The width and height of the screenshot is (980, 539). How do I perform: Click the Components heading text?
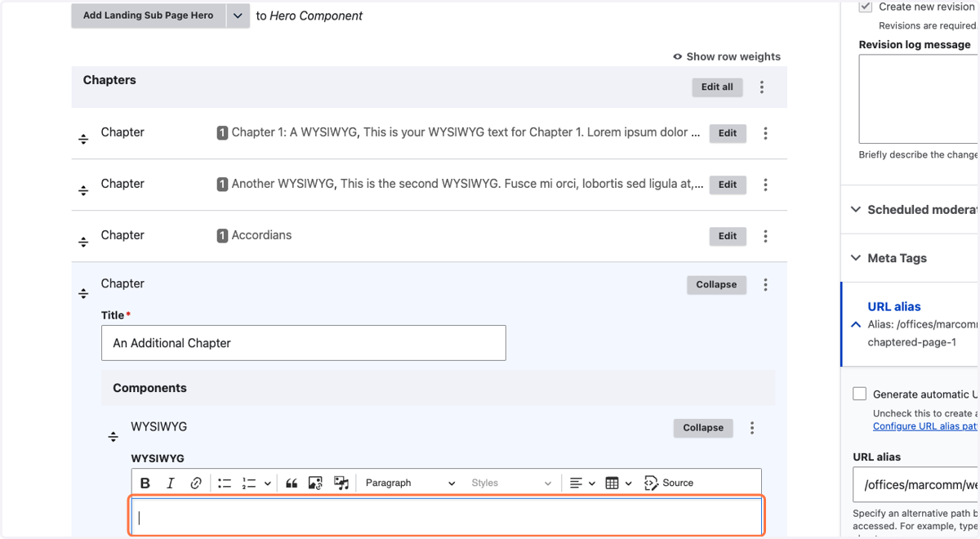click(x=149, y=388)
